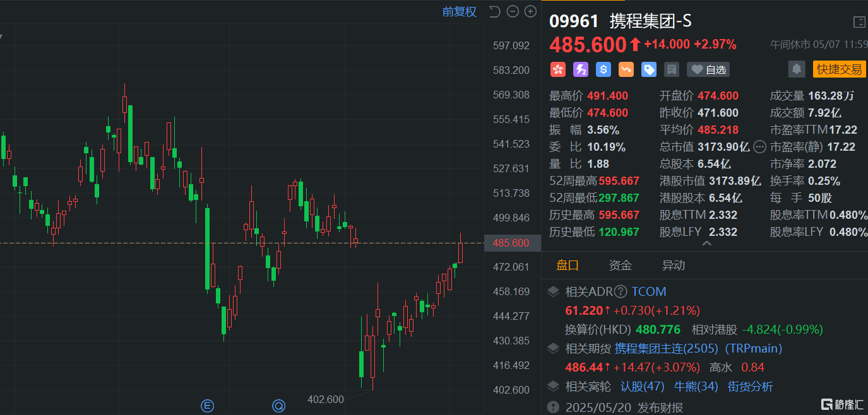Click the large price 485.600 in header
Viewport: 868px width, 415px height.
pyautogui.click(x=588, y=44)
